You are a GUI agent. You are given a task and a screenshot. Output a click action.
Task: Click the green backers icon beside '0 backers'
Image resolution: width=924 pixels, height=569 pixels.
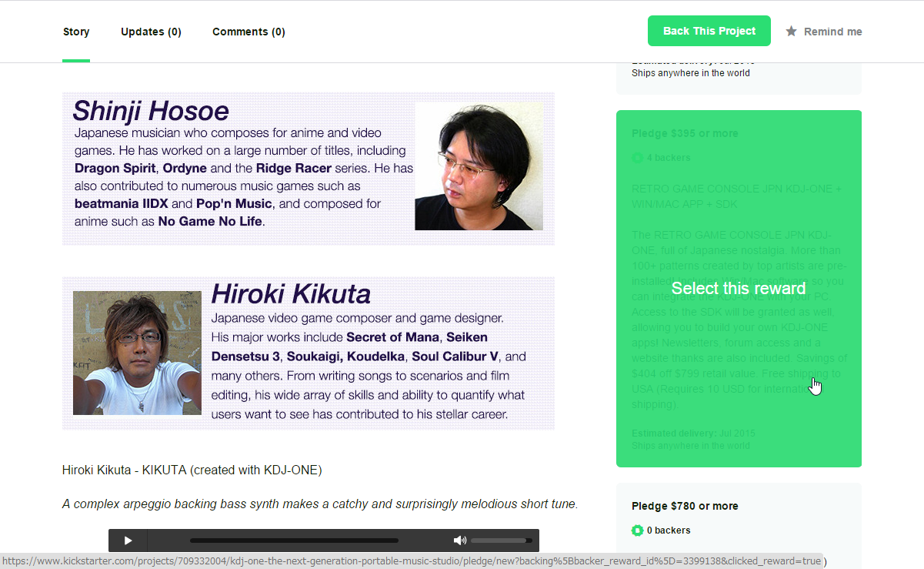pyautogui.click(x=637, y=531)
